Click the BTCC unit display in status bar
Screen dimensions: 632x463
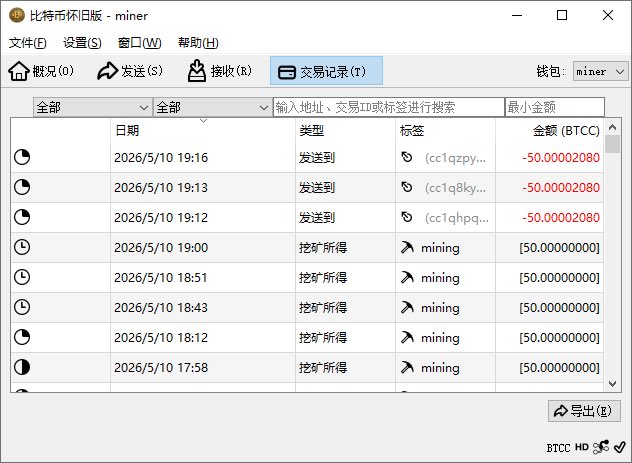558,448
